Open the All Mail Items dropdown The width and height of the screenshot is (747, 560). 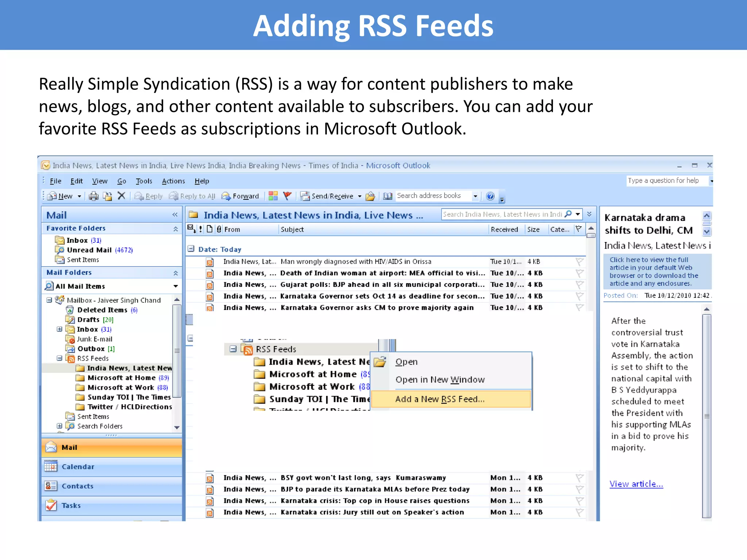[176, 286]
